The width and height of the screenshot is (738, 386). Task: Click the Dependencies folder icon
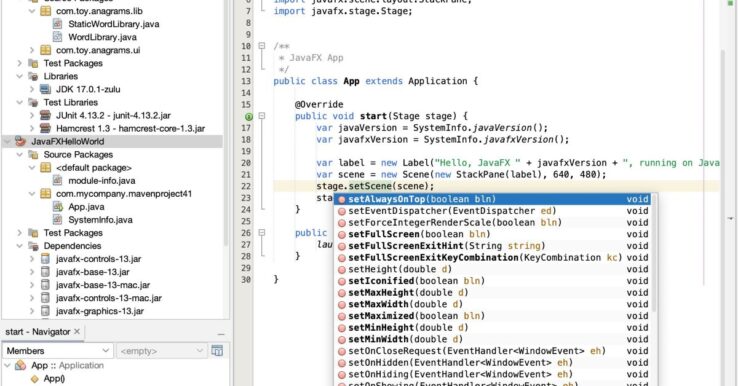tap(33, 246)
